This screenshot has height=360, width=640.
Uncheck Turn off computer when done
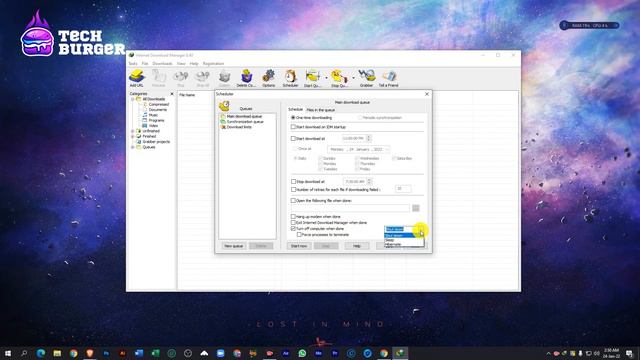coord(293,229)
